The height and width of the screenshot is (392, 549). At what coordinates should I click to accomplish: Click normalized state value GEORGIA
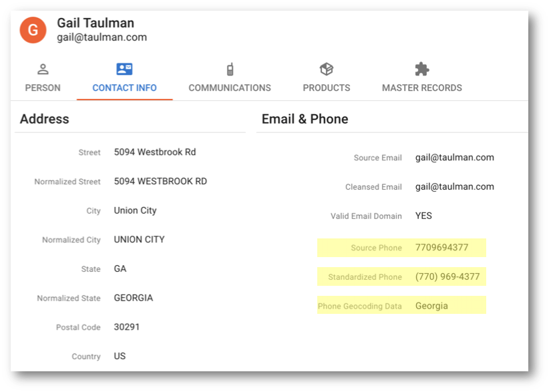click(x=134, y=298)
